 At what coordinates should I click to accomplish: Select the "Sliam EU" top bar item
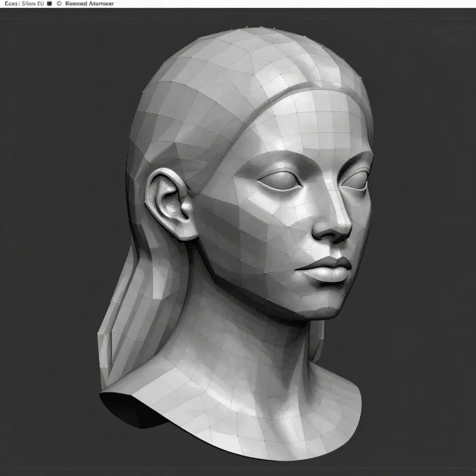(32, 3)
